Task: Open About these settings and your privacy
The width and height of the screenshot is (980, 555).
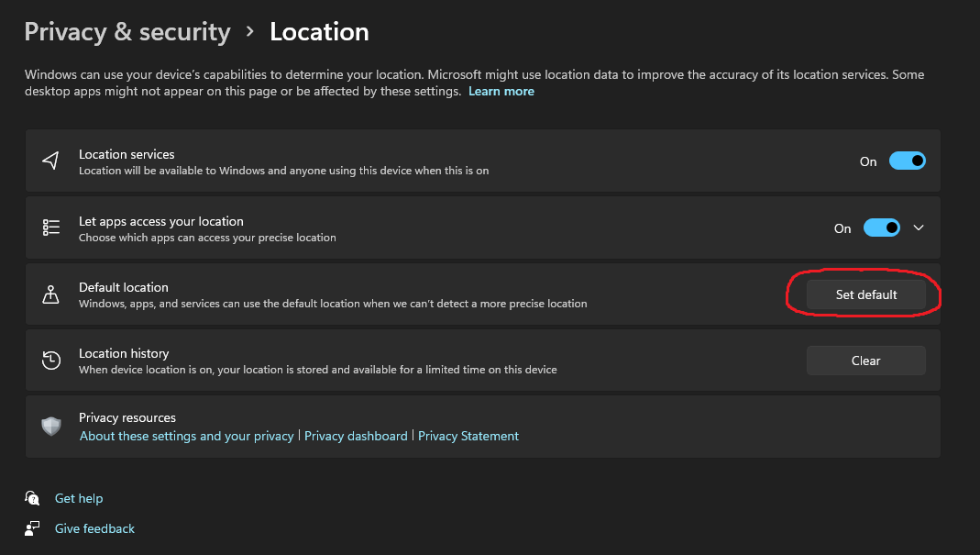Action: [x=186, y=436]
